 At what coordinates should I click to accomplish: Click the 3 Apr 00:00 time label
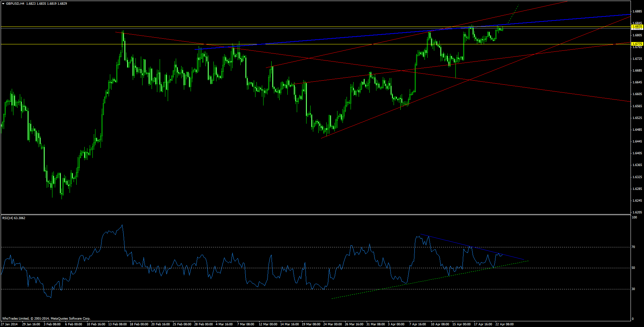396,324
